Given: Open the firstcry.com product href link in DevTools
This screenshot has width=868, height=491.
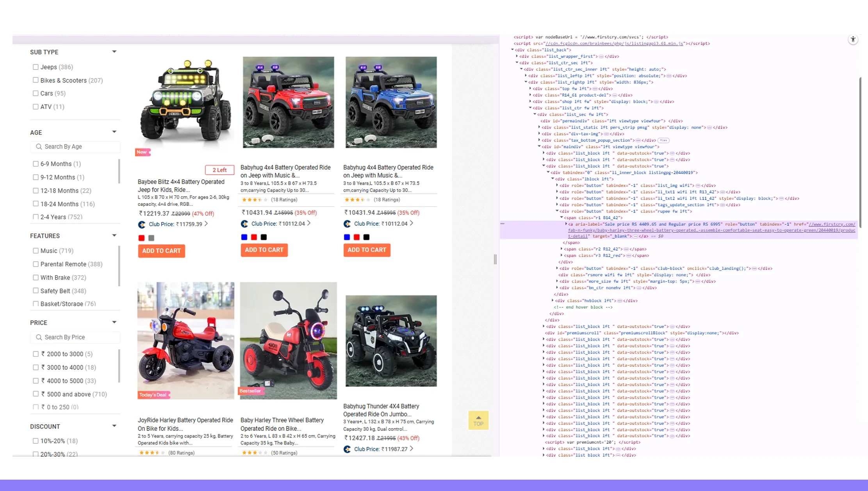Looking at the screenshot, I should coord(832,224).
